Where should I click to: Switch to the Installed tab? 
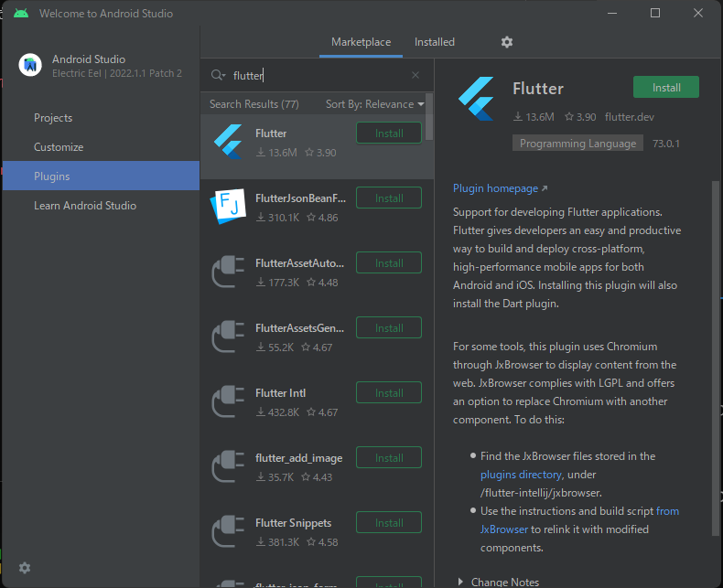pos(435,42)
